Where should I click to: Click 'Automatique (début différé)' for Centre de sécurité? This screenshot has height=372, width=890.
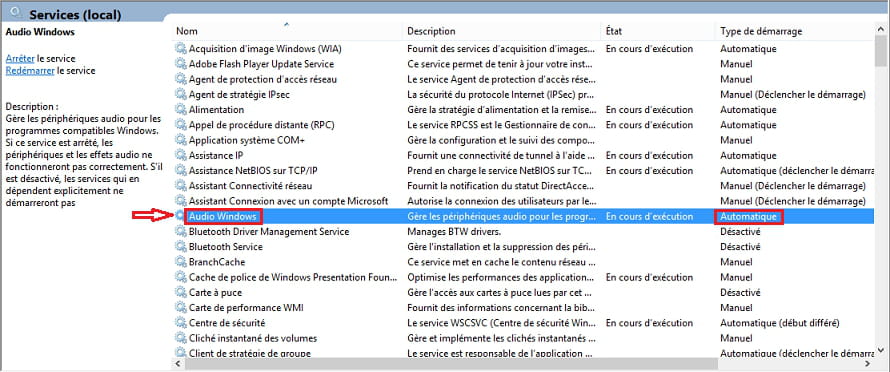coord(779,323)
